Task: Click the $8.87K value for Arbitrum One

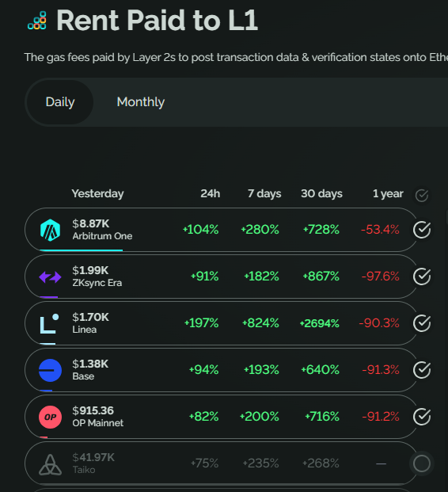Action: coord(91,223)
